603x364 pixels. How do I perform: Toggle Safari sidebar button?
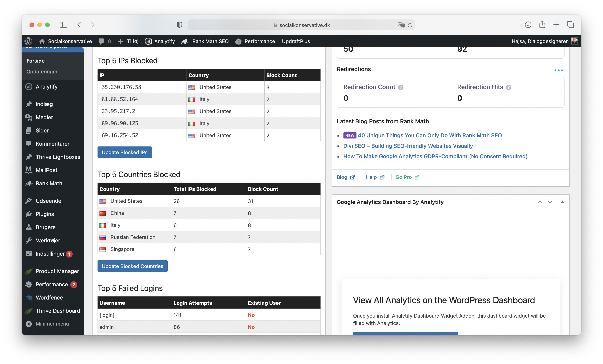click(63, 25)
